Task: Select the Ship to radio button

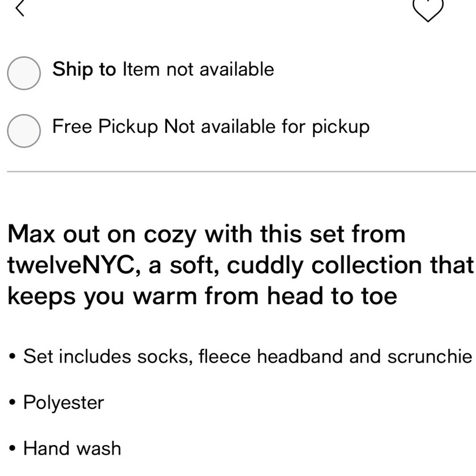Action: [x=24, y=73]
